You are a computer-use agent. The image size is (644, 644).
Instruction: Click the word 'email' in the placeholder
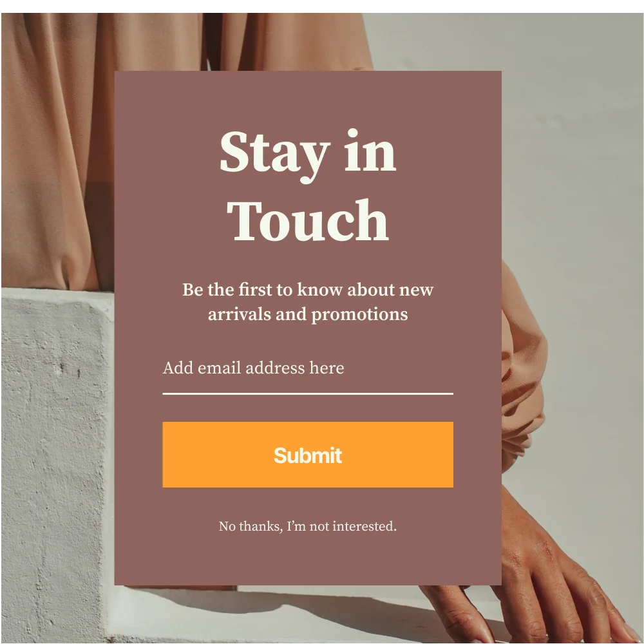coord(220,368)
